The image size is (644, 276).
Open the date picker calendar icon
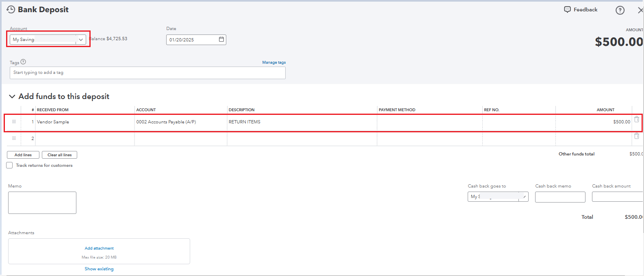click(x=221, y=39)
